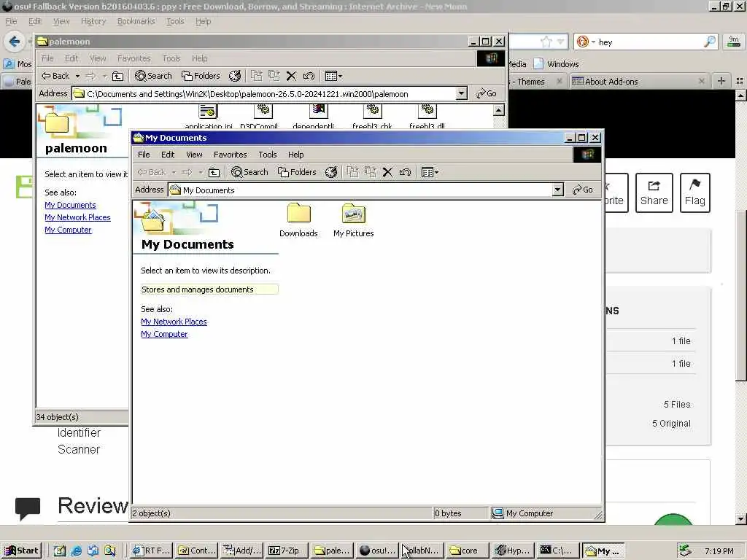Click Internet Explorer quick launch icon
Image resolution: width=747 pixels, height=560 pixels.
pyautogui.click(x=76, y=551)
